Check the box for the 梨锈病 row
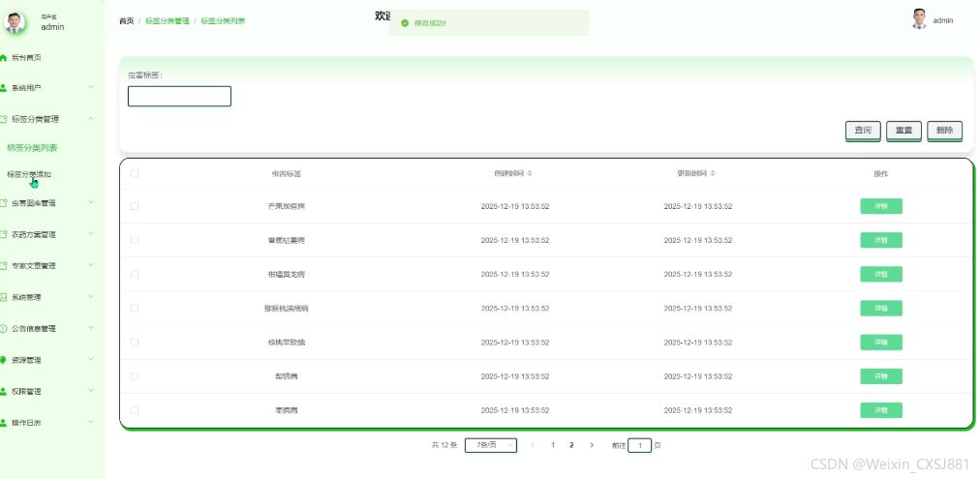This screenshot has width=980, height=479. coord(135,376)
